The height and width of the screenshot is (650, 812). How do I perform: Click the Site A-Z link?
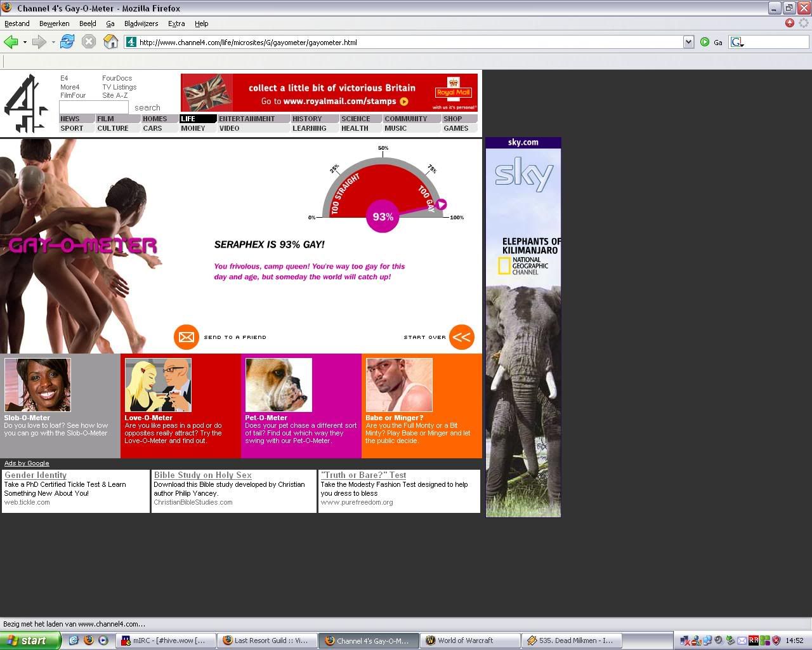point(115,95)
